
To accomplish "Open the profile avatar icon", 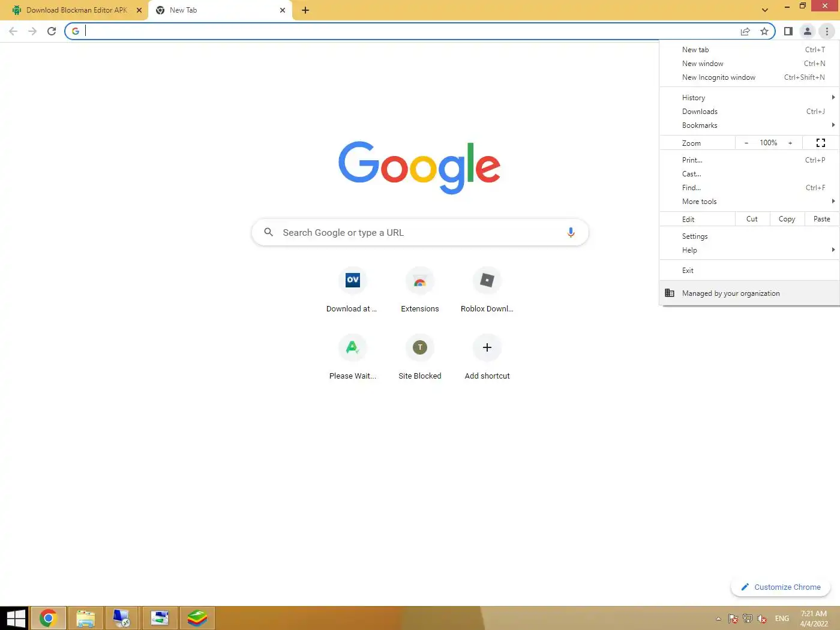I will coord(808,31).
